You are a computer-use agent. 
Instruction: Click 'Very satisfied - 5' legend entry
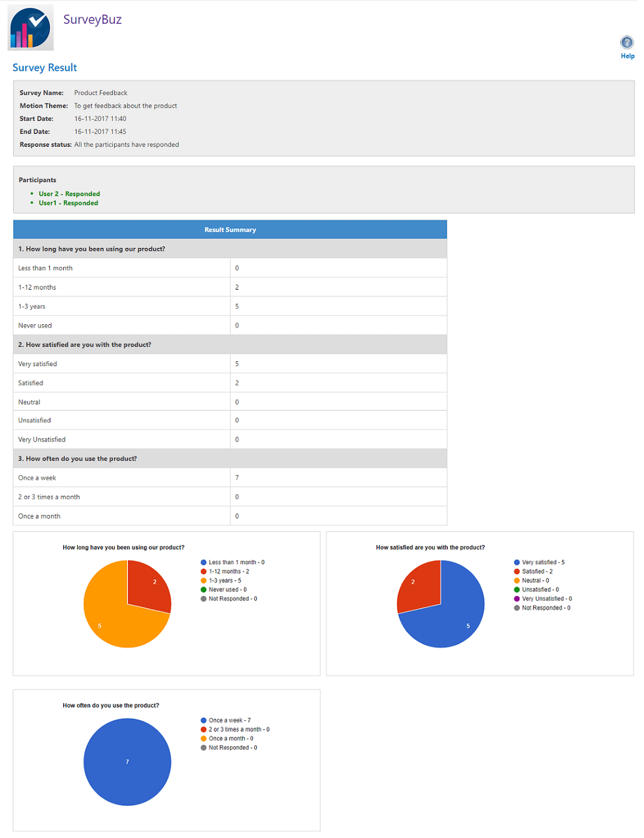click(x=543, y=562)
